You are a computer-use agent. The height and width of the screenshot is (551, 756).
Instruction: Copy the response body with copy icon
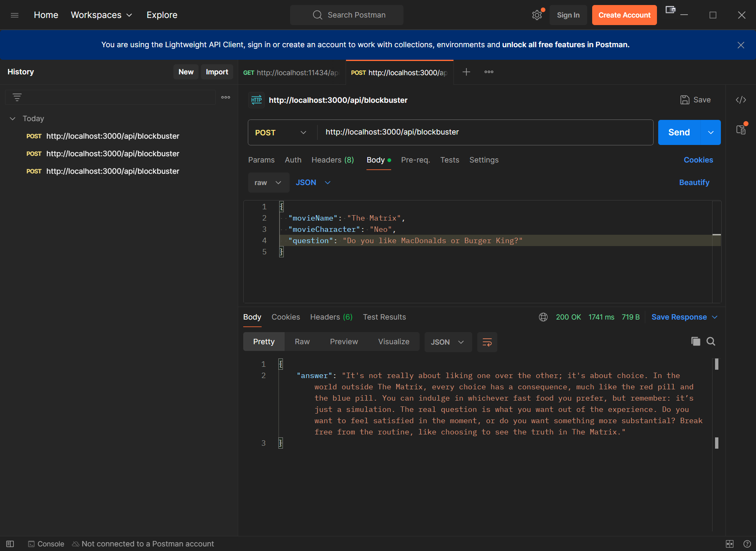click(x=695, y=341)
